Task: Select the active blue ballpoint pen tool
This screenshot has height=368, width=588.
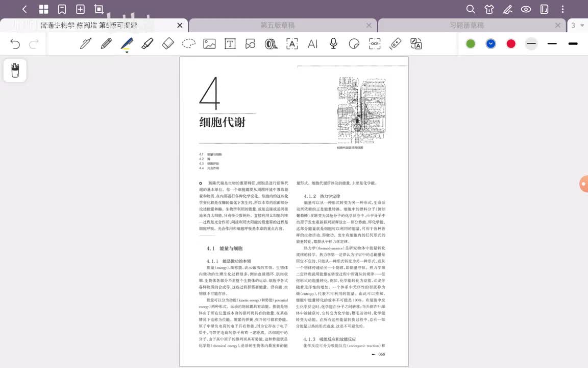Action: click(x=127, y=44)
